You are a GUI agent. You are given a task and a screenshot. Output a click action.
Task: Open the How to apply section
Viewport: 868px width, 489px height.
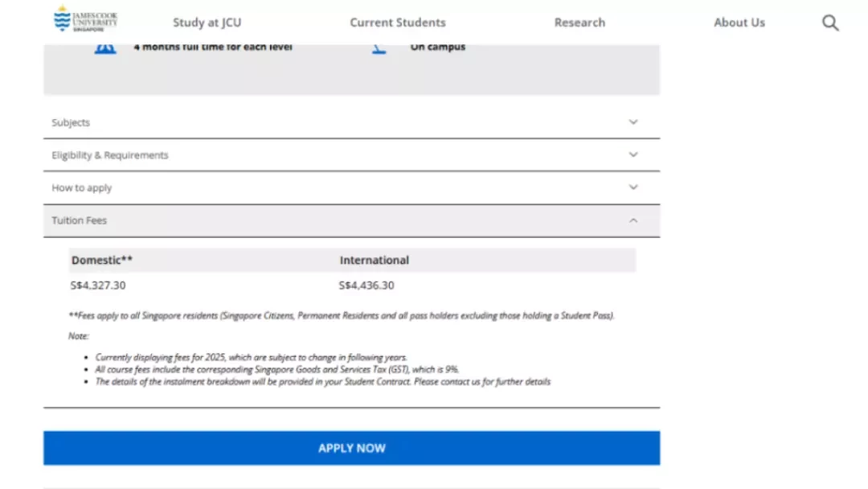351,187
